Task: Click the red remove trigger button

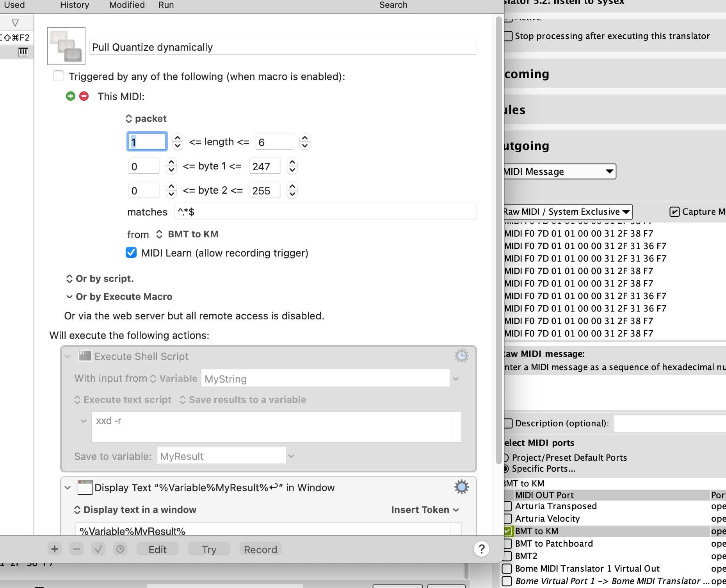Action: pos(84,96)
